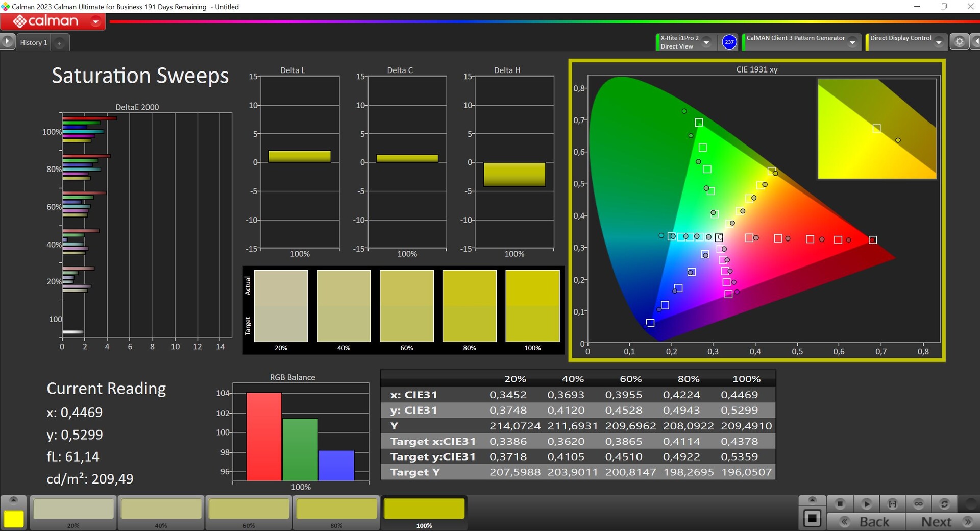Open the settings gear icon
This screenshot has height=531, width=980.
[x=959, y=42]
